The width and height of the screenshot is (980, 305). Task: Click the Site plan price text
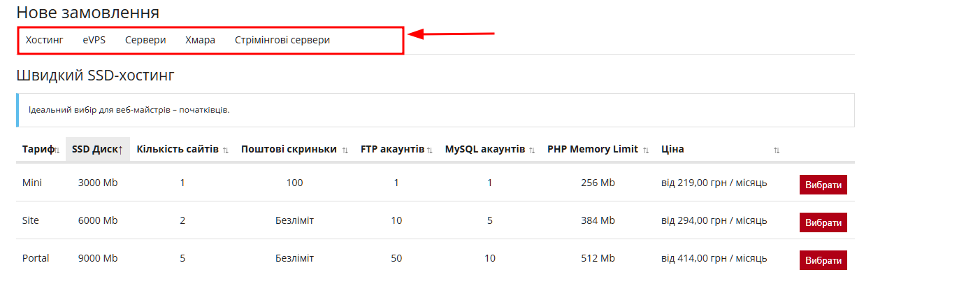(714, 220)
